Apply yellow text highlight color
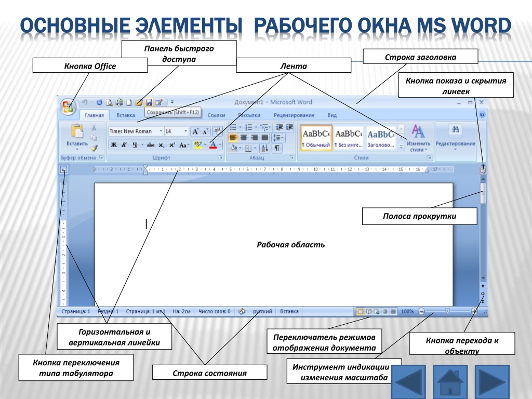 click(x=197, y=145)
